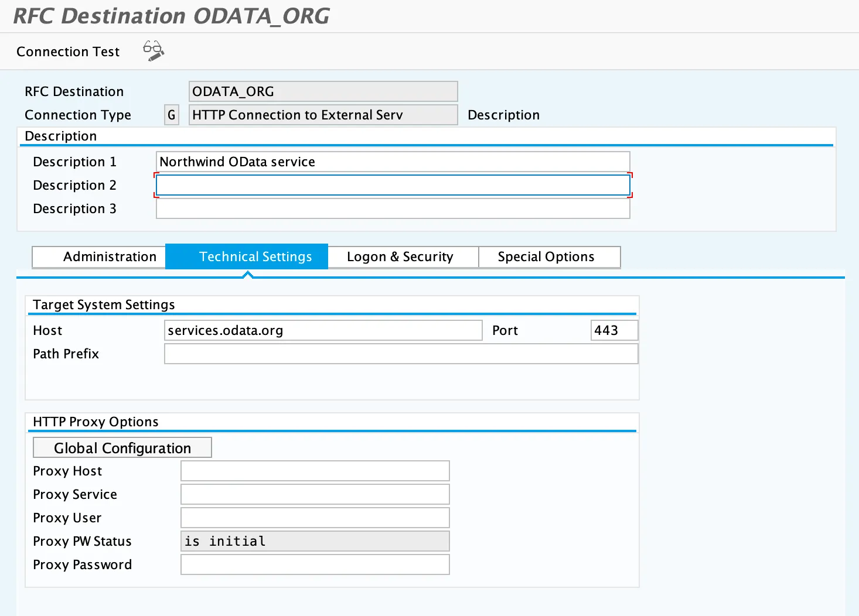Focus the Description 2 input field

pos(393,185)
